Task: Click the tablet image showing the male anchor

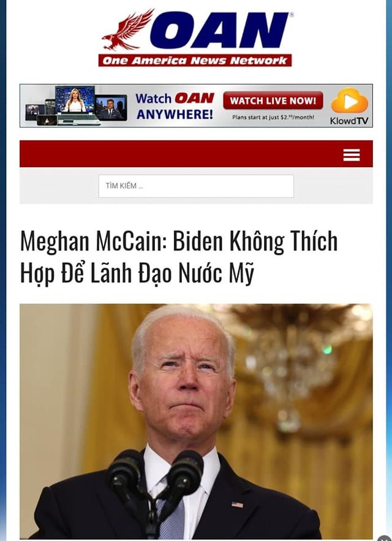Action: click(x=111, y=108)
